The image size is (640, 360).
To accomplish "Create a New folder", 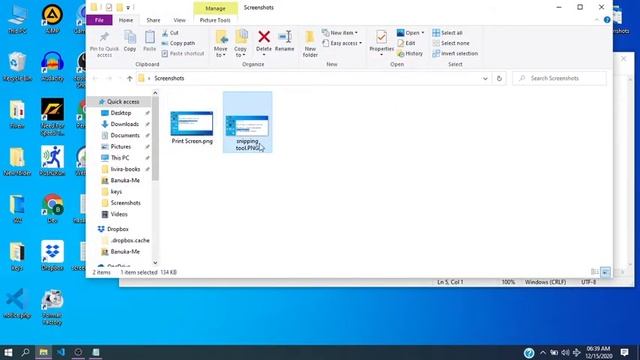I will pyautogui.click(x=310, y=43).
